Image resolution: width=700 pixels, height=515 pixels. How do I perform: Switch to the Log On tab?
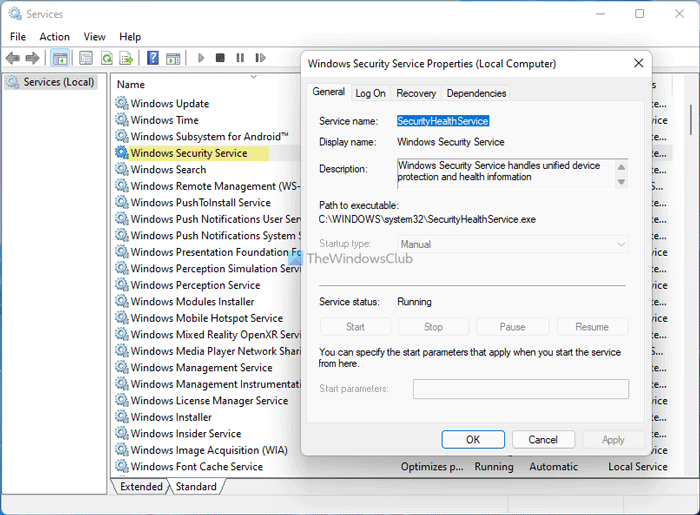click(x=370, y=93)
